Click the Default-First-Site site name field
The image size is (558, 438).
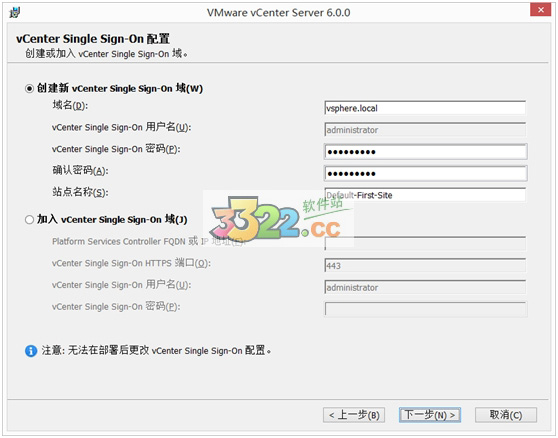[425, 195]
